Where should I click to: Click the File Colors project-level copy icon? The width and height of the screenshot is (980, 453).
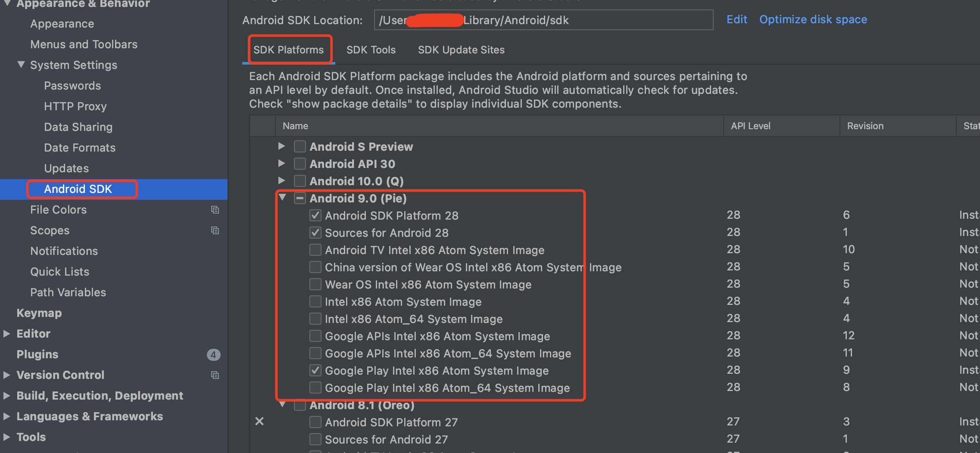click(215, 210)
